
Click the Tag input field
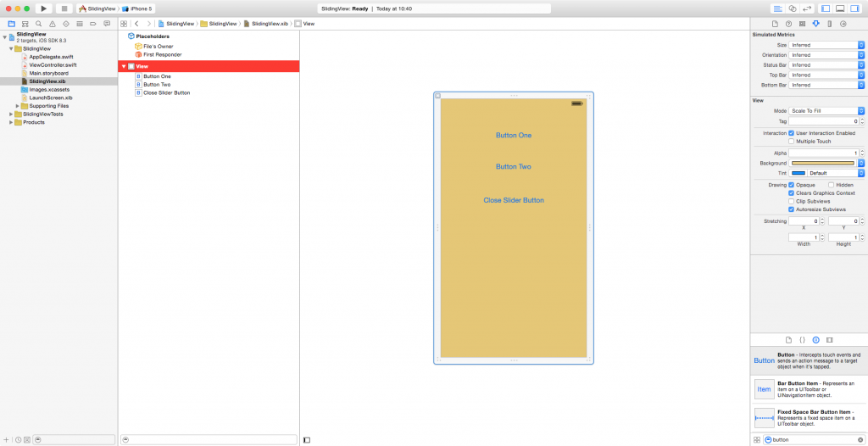[823, 120]
